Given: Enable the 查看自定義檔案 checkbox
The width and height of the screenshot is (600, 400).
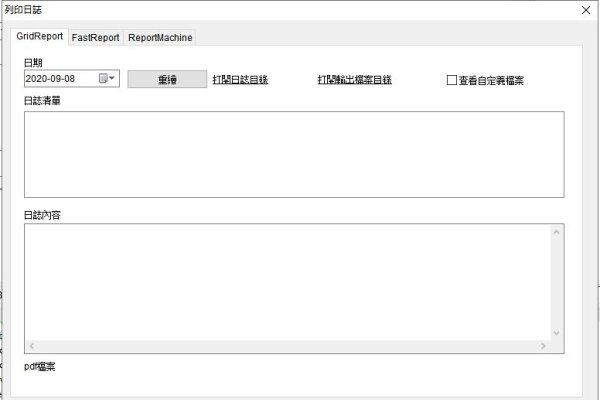Looking at the screenshot, I should (x=452, y=80).
